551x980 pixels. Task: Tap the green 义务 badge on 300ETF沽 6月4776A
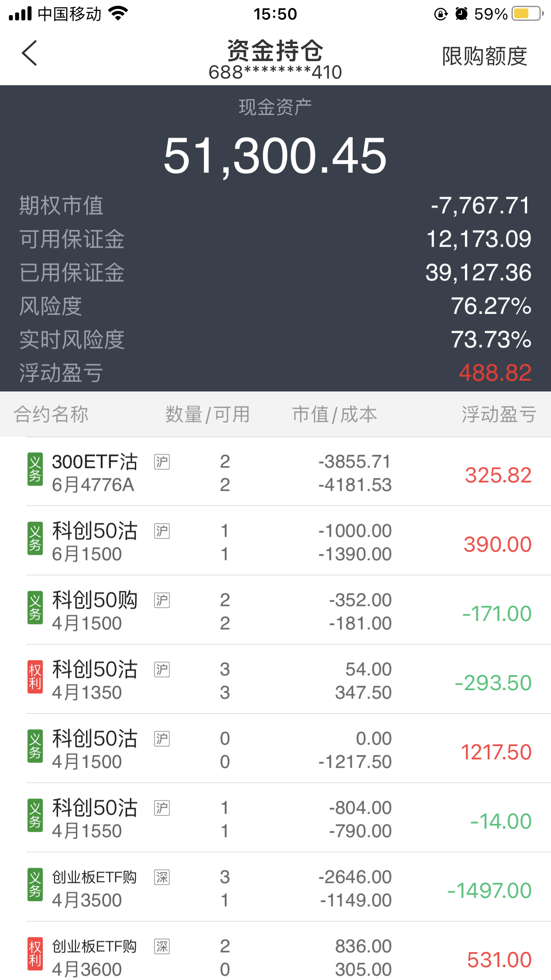click(35, 469)
